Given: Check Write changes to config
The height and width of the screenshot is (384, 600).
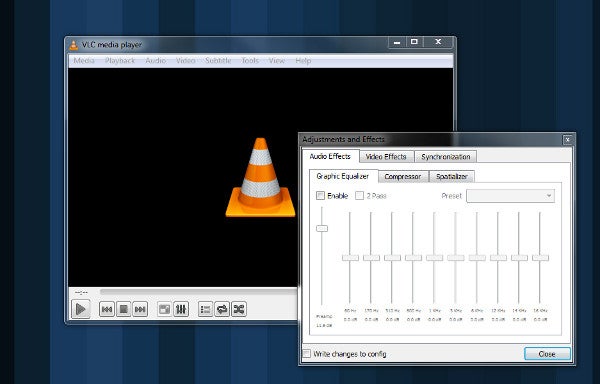Looking at the screenshot, I should click(x=307, y=353).
